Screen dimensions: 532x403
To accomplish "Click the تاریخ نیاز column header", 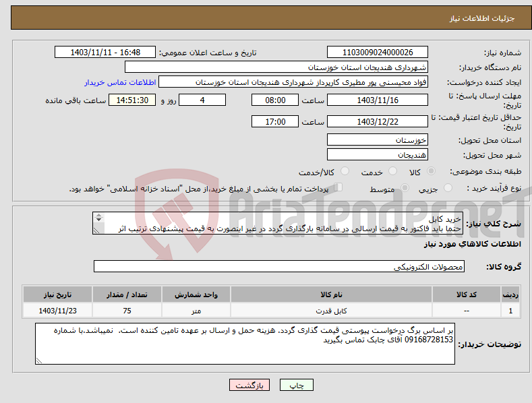I will (x=57, y=294).
